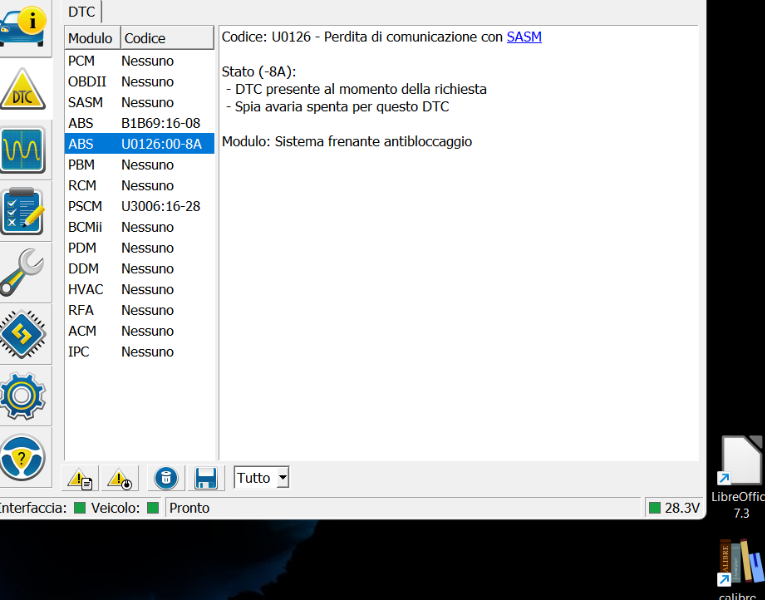Open the steering wheel help icon
Image resolution: width=765 pixels, height=600 pixels.
pyautogui.click(x=22, y=457)
